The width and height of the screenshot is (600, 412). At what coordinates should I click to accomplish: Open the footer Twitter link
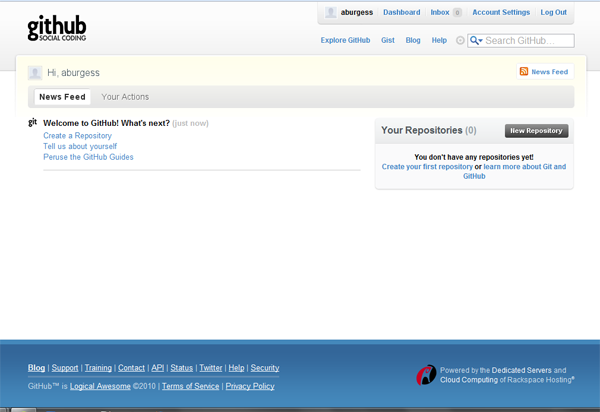(x=210, y=368)
